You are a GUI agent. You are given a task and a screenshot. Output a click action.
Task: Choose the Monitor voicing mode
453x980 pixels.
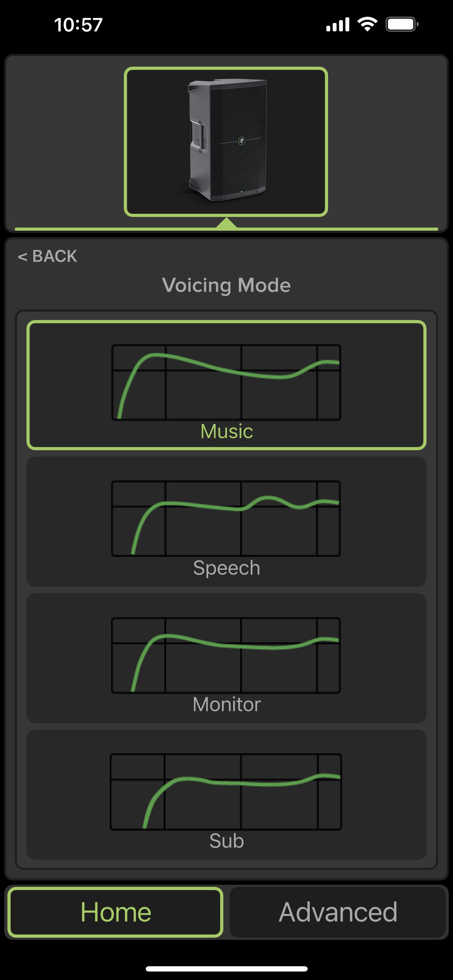226,658
